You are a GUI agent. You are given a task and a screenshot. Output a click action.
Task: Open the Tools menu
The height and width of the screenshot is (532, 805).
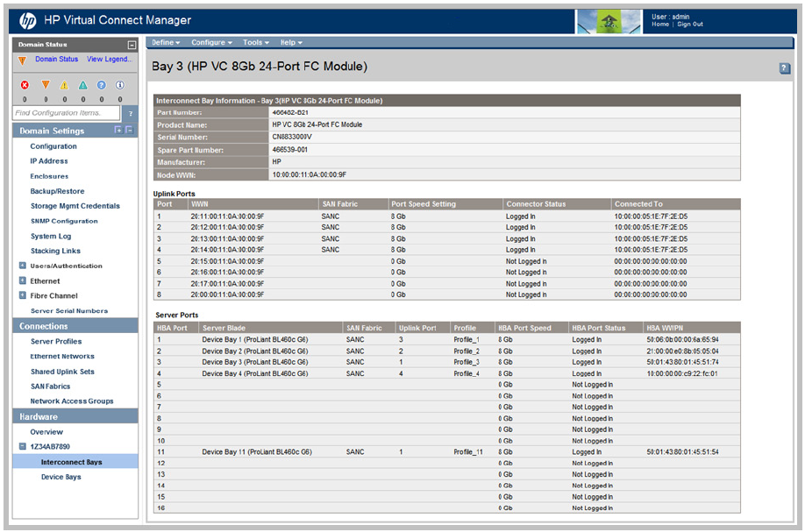tap(255, 42)
